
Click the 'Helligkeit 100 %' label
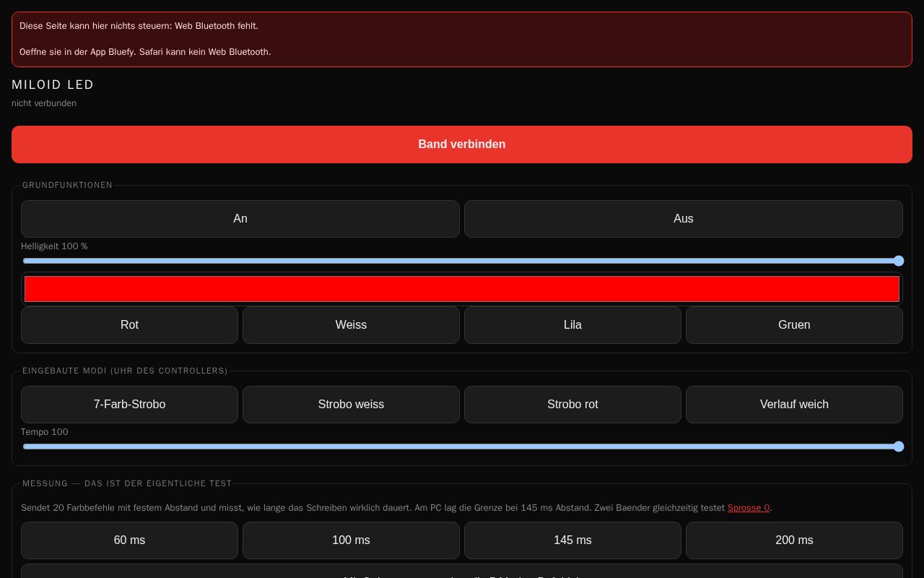(x=54, y=246)
